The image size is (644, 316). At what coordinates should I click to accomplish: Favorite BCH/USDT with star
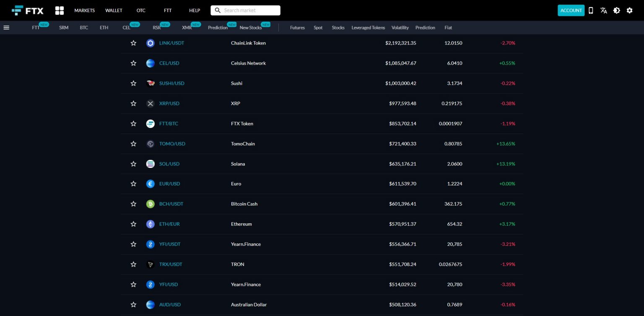[x=133, y=204]
